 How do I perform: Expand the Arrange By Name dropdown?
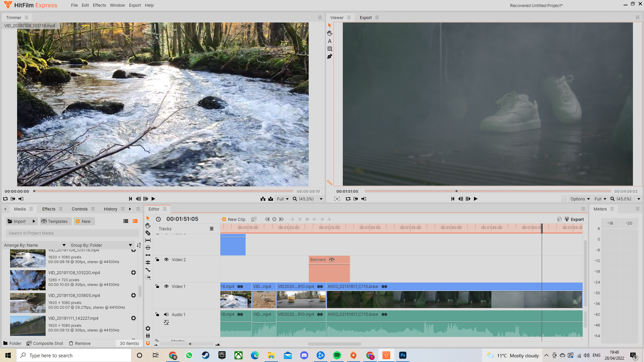coord(64,245)
